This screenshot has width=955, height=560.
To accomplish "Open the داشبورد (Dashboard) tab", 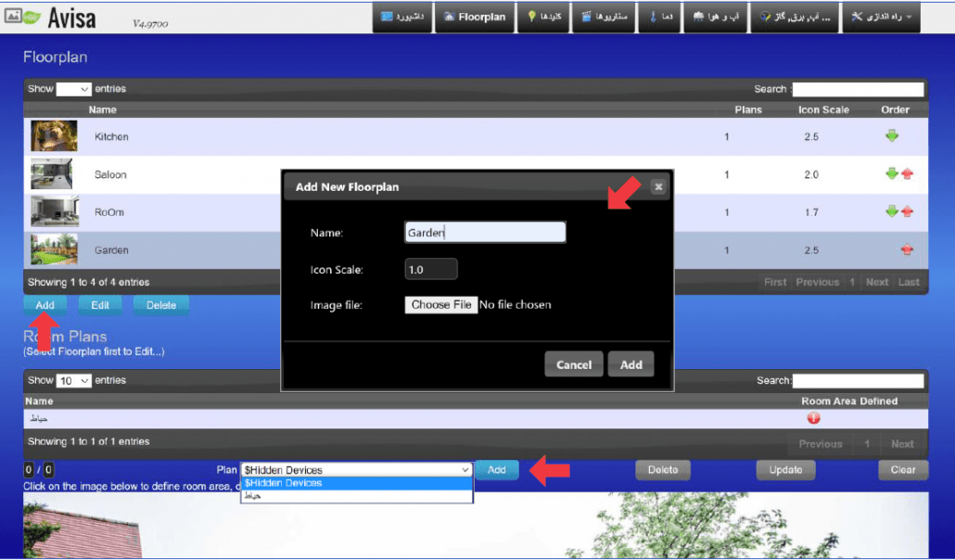I will (402, 17).
